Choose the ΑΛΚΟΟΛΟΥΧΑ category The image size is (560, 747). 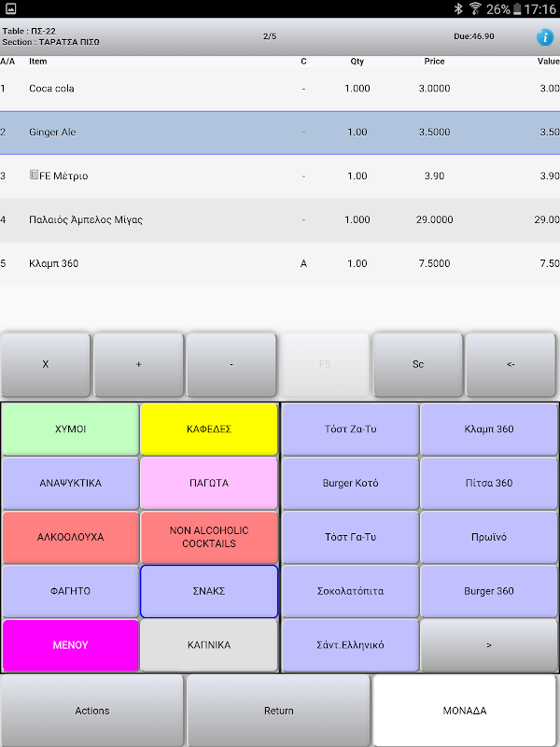(71, 538)
